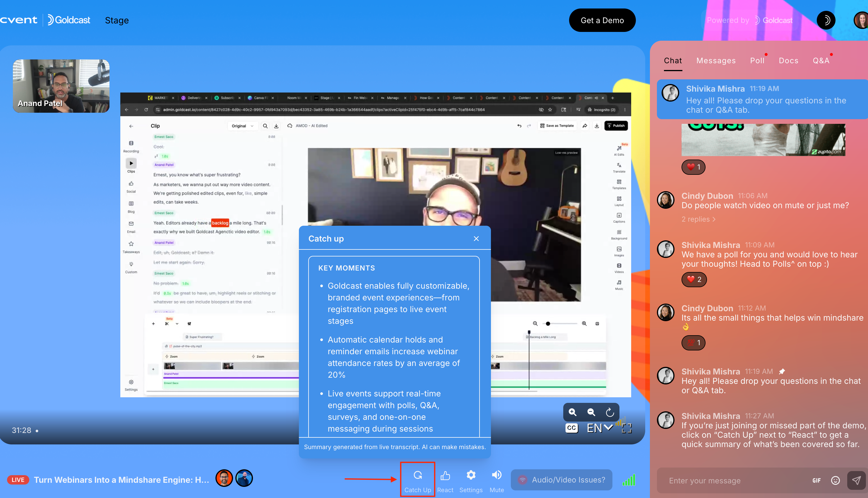Viewport: 868px width, 498px height.
Task: Open Layout tool in shared screen
Action: pos(619,201)
